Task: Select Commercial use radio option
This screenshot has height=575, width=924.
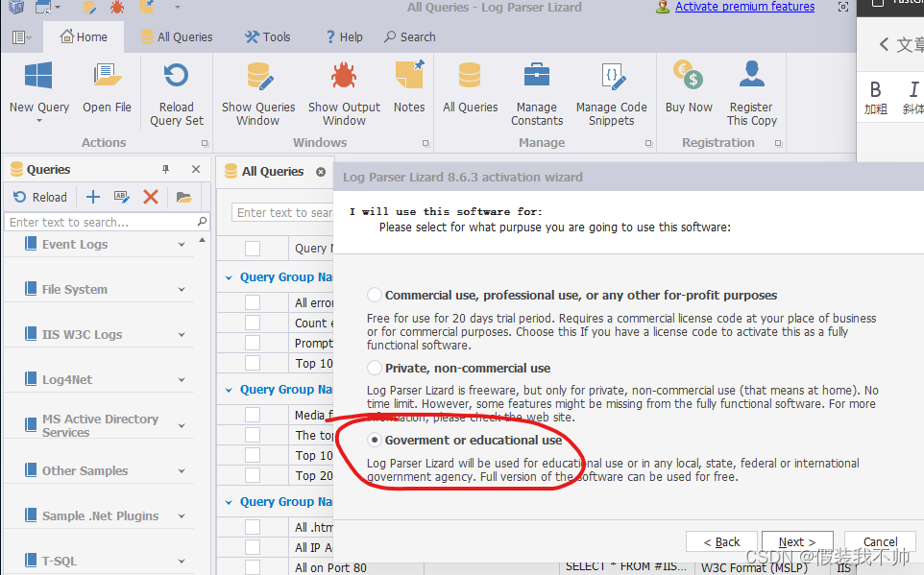Action: tap(375, 295)
